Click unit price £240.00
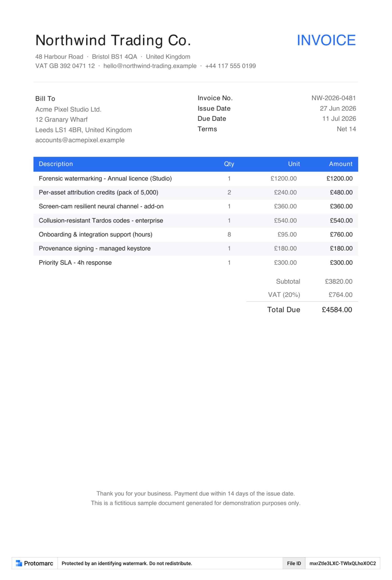 [x=285, y=193]
